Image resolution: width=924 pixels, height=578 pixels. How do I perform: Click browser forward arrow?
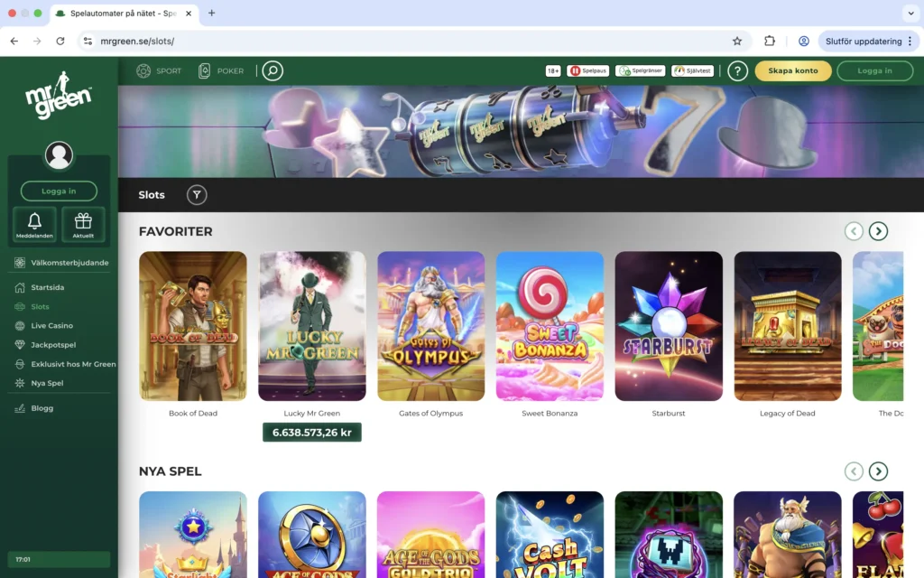(37, 42)
